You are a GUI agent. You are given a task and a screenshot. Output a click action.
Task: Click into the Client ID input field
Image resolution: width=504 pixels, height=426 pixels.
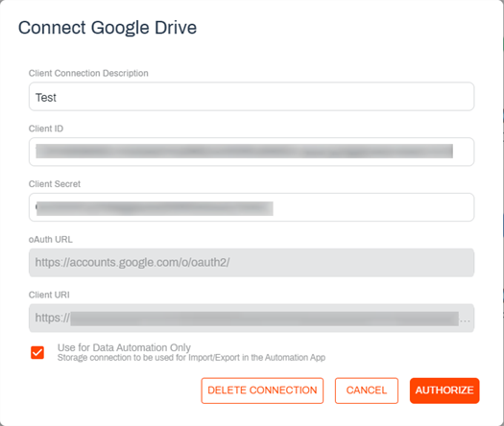[x=252, y=152]
